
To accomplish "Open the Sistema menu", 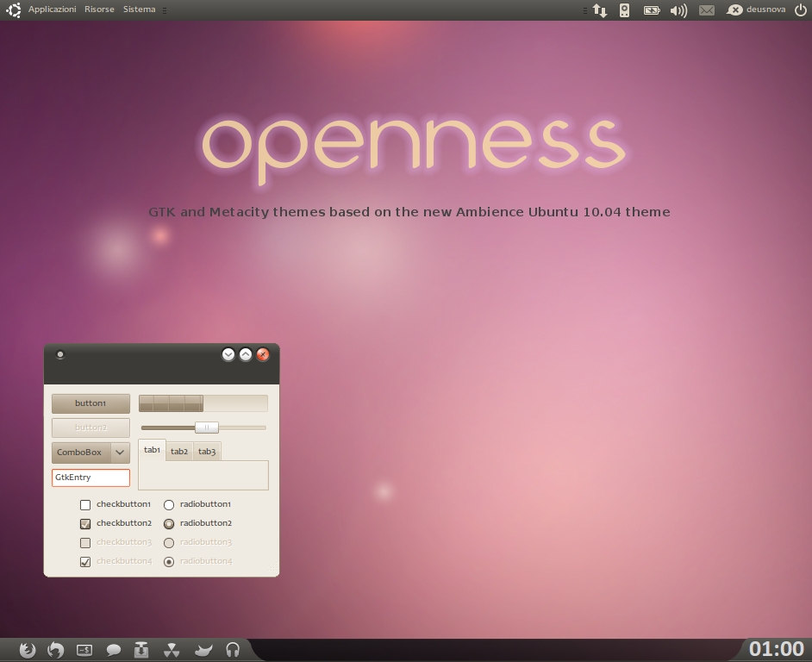I will click(x=139, y=9).
